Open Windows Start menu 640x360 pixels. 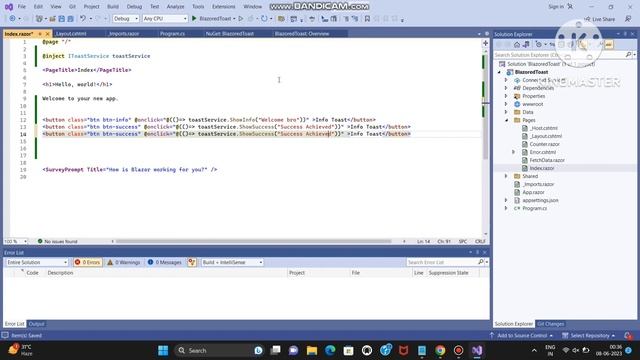pyautogui.click(x=163, y=350)
